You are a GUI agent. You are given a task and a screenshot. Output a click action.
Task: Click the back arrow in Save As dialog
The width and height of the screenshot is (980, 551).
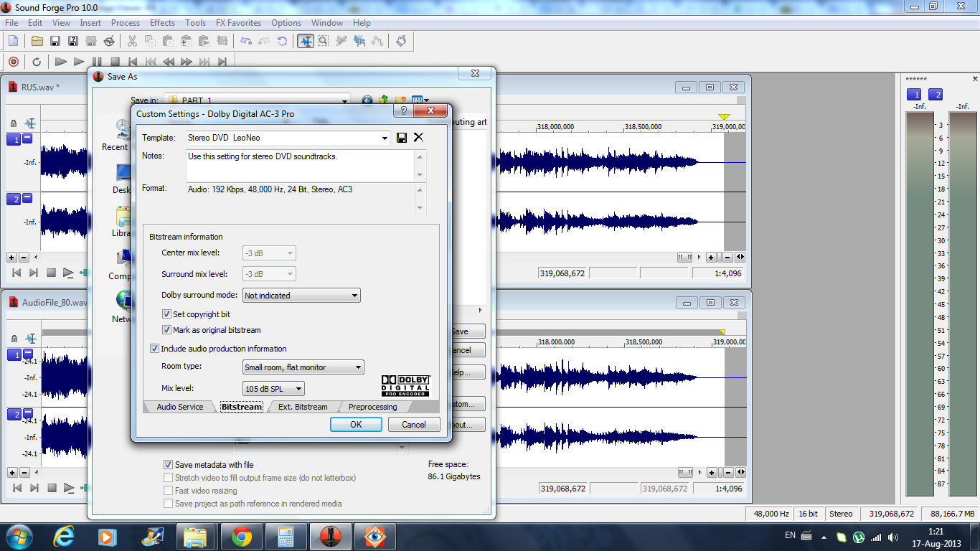coord(367,100)
